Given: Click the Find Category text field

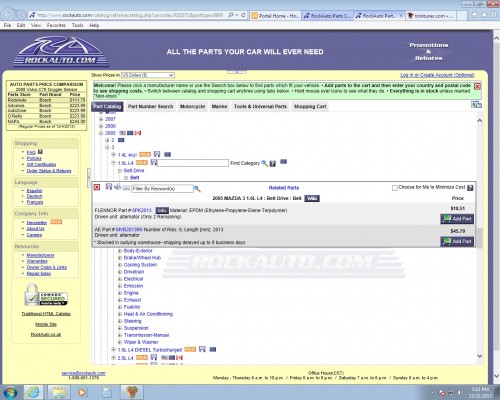Looking at the screenshot, I should pos(193,163).
